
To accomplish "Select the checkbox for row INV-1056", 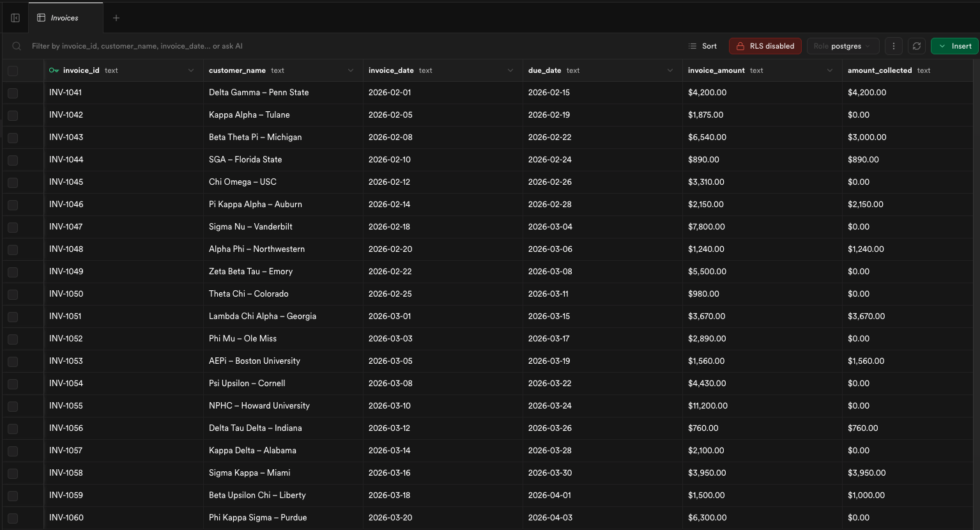I will (13, 428).
